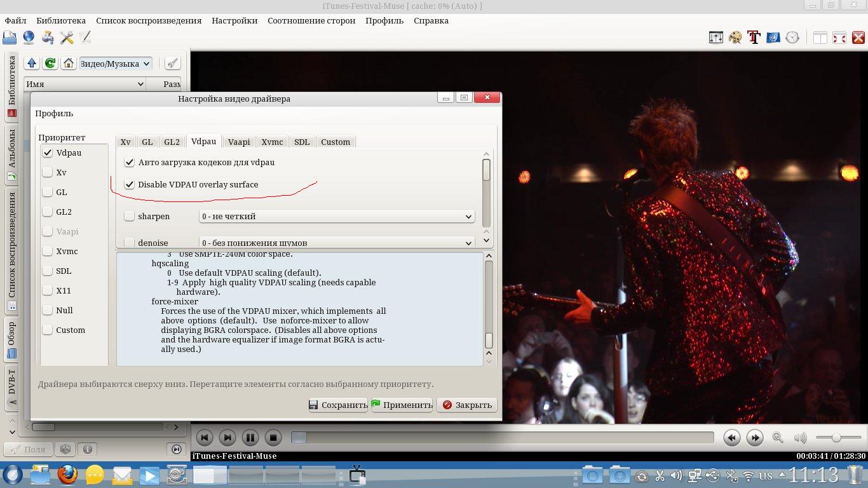Refresh the library with the green arrow icon
The height and width of the screenshot is (488, 868).
click(50, 64)
